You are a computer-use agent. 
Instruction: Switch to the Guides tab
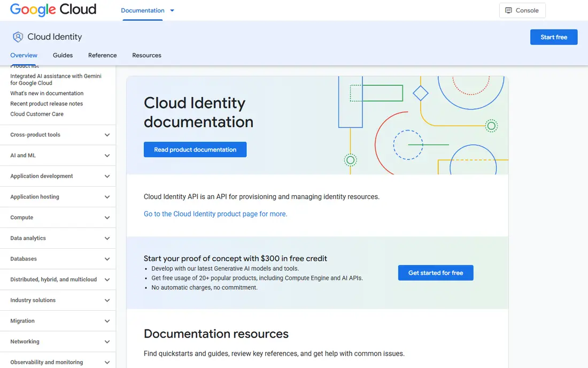pos(63,55)
